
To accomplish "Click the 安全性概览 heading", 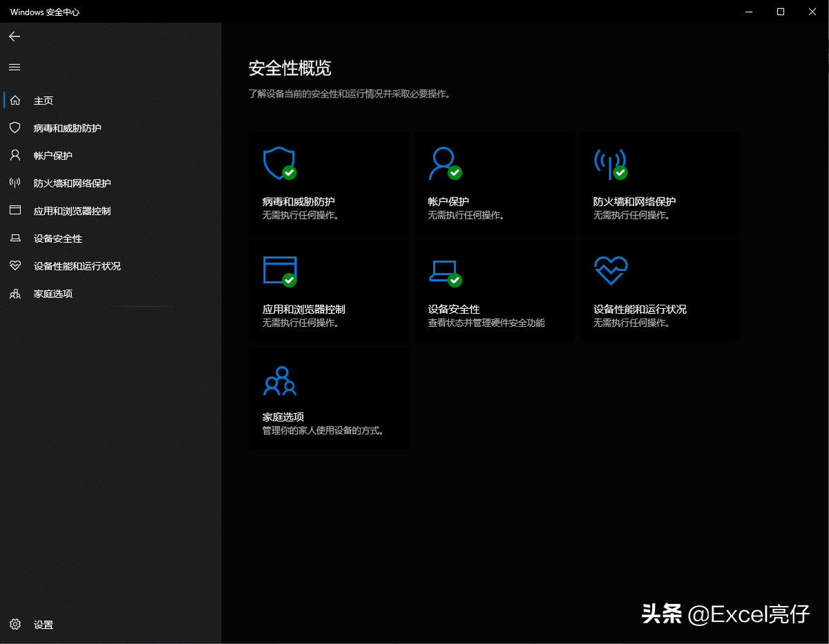I will 289,68.
